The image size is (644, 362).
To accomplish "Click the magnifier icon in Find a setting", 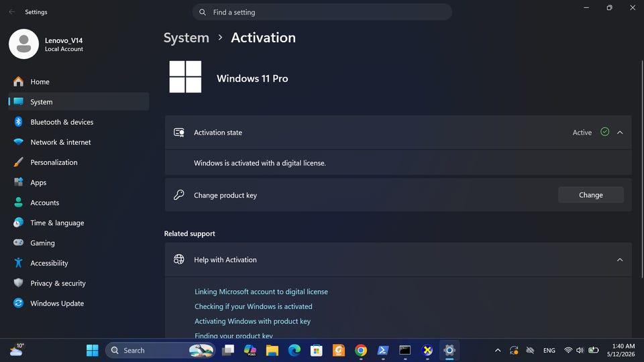I will coord(203,12).
